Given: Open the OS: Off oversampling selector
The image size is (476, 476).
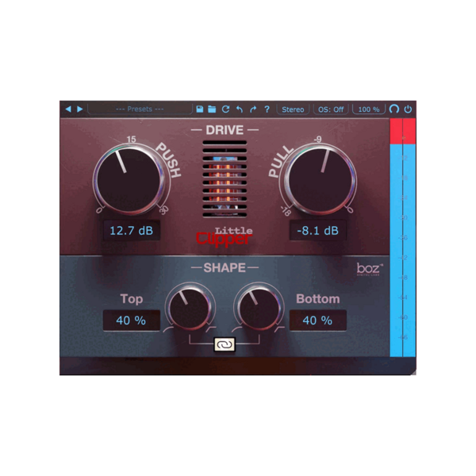Looking at the screenshot, I should coord(331,109).
